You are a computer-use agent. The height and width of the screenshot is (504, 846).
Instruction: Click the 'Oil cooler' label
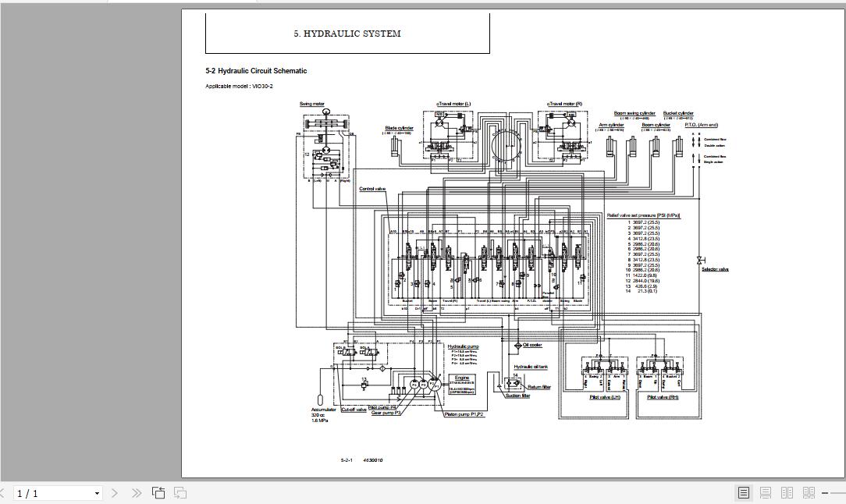(532, 345)
